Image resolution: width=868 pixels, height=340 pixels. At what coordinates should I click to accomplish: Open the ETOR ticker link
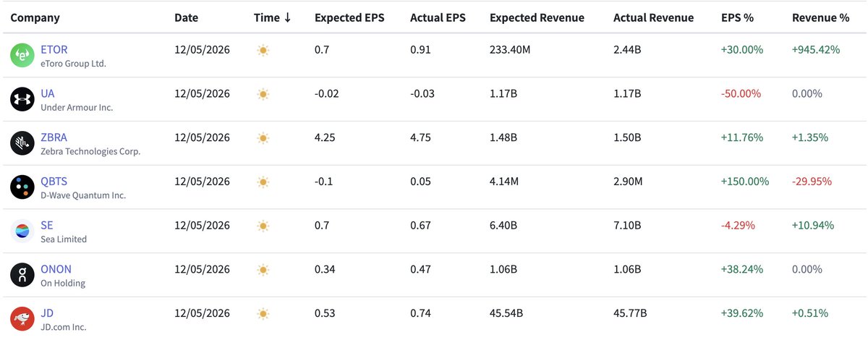tap(54, 50)
